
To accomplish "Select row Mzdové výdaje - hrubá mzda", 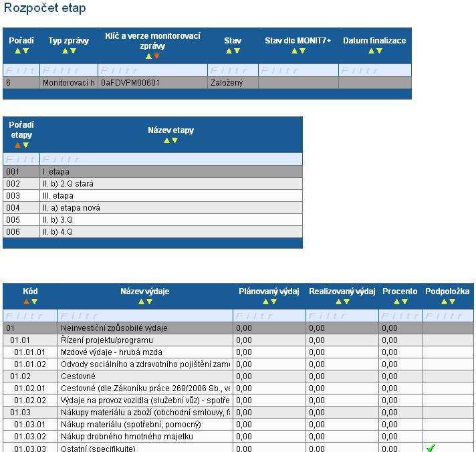I will click(x=238, y=352).
